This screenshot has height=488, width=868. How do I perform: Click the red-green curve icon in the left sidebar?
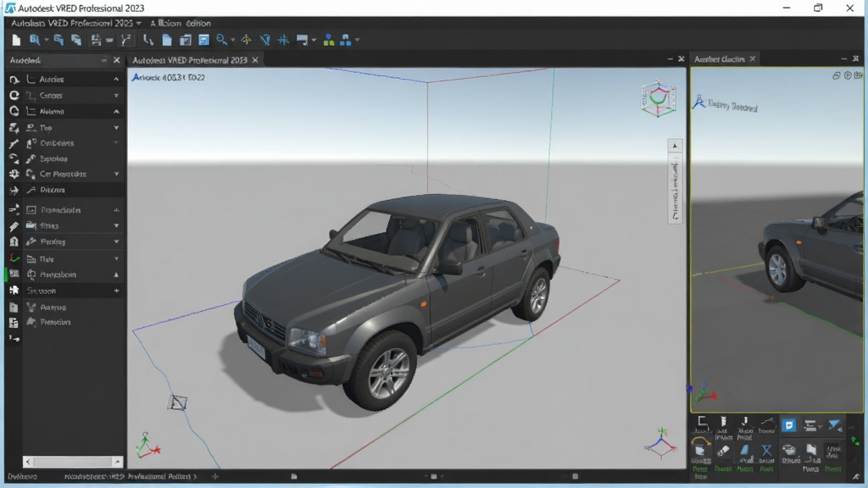pyautogui.click(x=14, y=258)
